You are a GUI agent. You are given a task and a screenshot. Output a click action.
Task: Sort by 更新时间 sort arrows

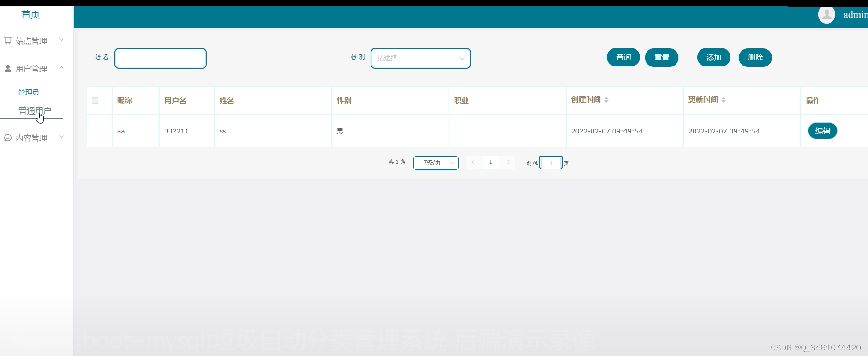click(724, 100)
